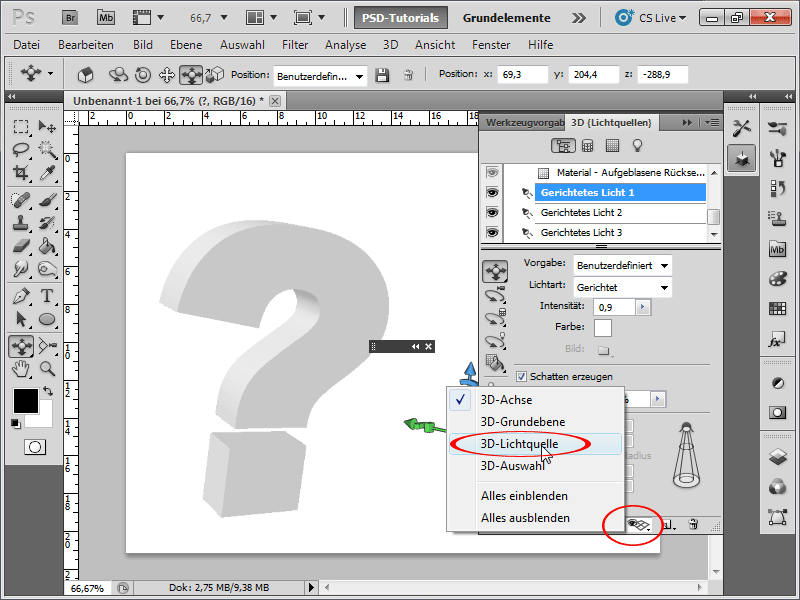Save current 3D position preset
800x600 pixels.
point(382,76)
